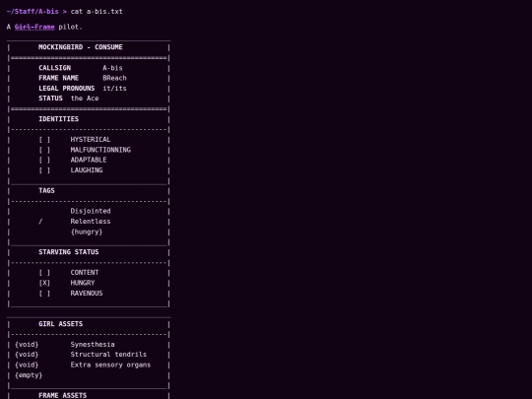Screen dimensions: 532x399
Task: Check the RAVENOUS starving status box
Action: [x=44, y=294]
